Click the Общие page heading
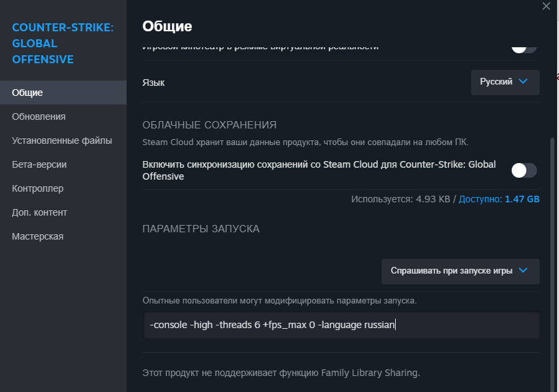Image resolution: width=559 pixels, height=392 pixels. [x=167, y=27]
